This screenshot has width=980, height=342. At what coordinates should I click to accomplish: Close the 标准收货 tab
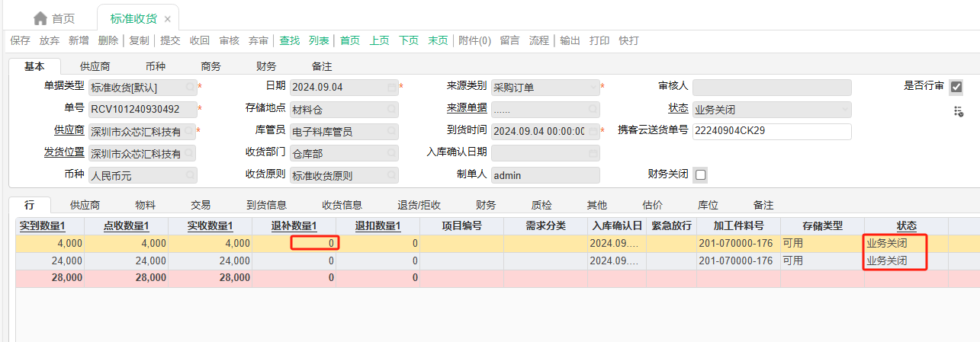tap(168, 18)
